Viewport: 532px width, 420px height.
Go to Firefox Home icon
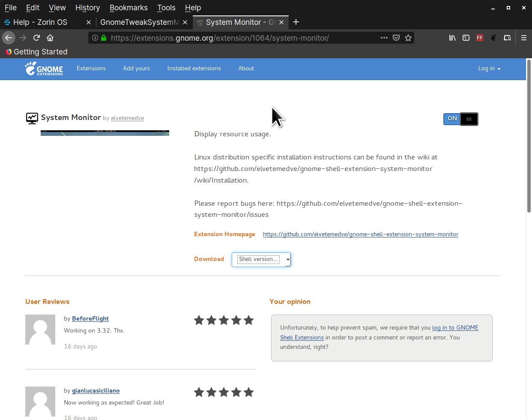(x=50, y=38)
